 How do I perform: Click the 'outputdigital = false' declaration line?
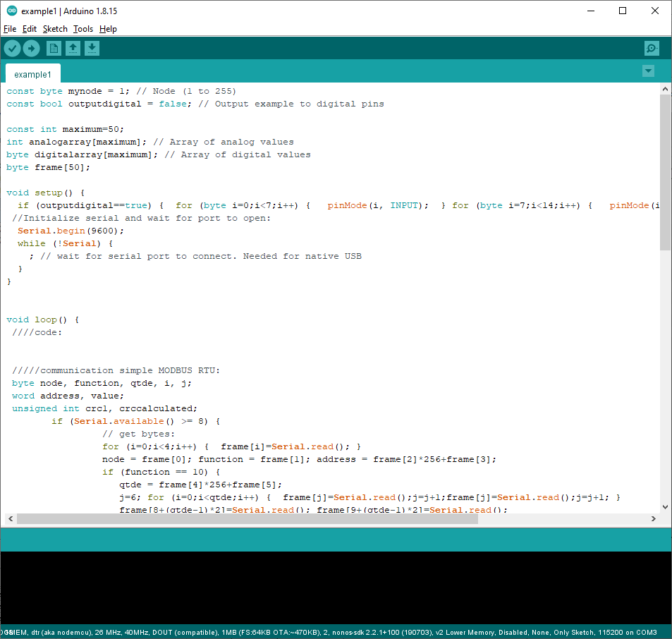195,104
